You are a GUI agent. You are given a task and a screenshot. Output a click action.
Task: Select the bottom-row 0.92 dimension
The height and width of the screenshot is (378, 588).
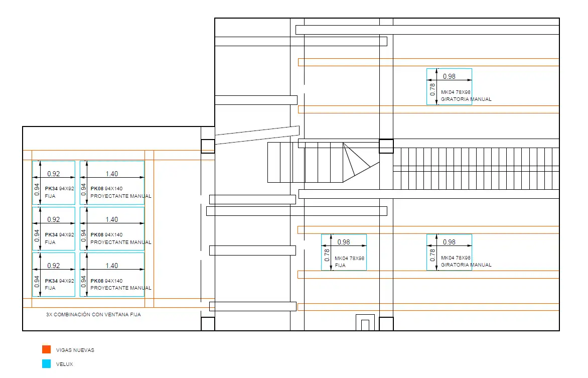53,266
